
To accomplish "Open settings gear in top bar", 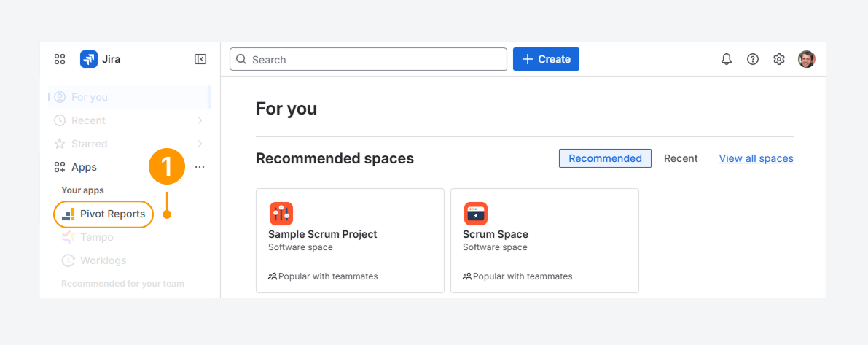I will click(x=779, y=59).
